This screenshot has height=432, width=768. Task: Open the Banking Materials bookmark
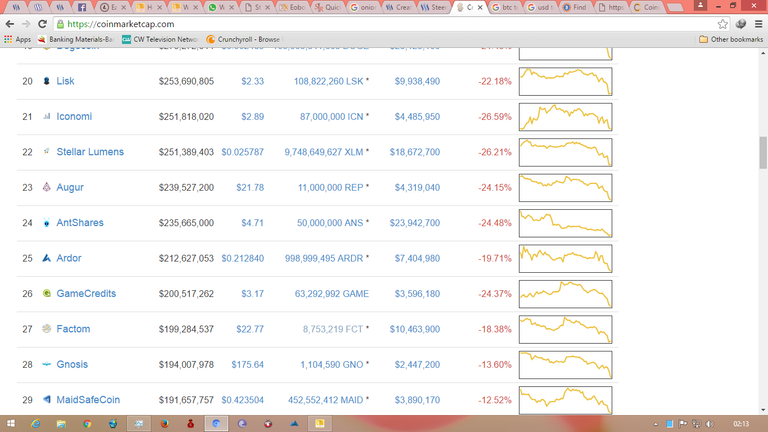point(76,39)
